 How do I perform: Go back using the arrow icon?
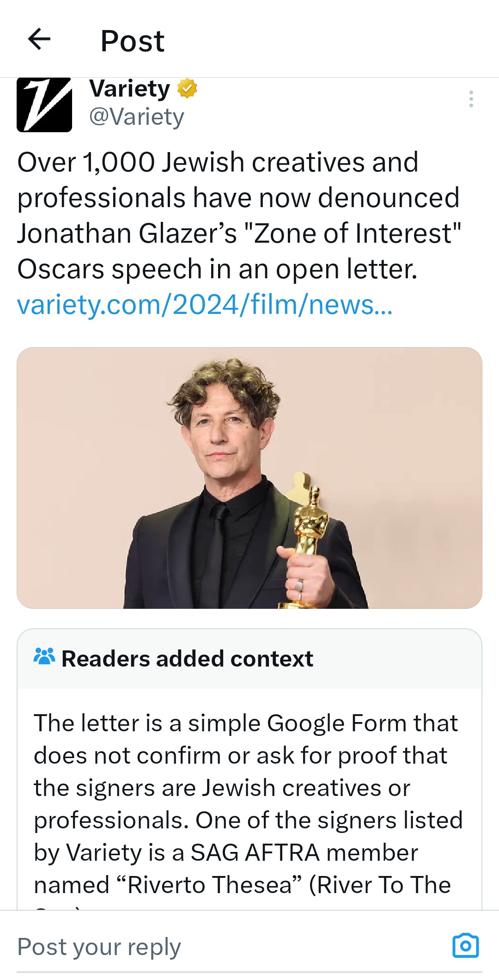39,39
